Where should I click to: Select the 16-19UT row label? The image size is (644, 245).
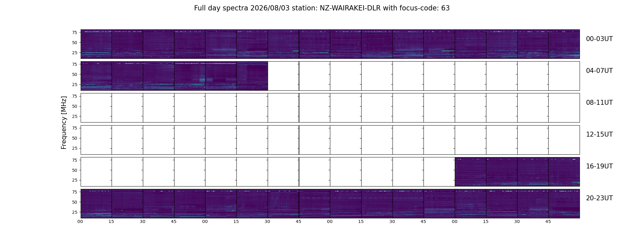click(599, 166)
